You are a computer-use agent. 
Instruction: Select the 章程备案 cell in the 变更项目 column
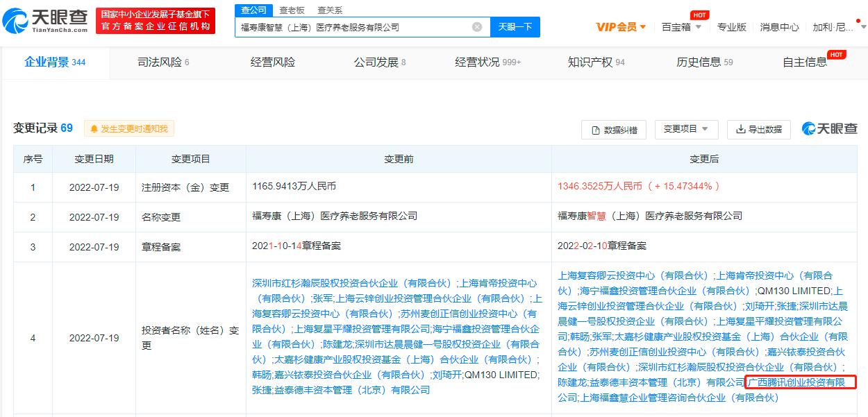(x=161, y=247)
